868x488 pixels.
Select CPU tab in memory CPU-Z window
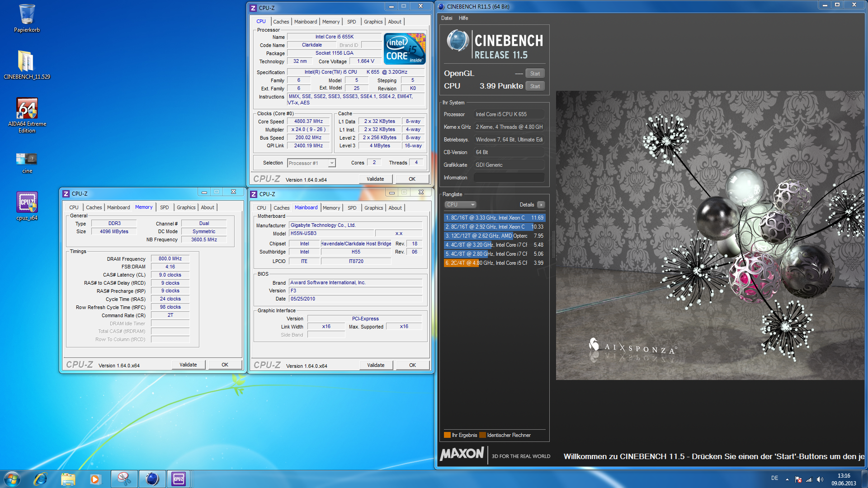(x=74, y=207)
